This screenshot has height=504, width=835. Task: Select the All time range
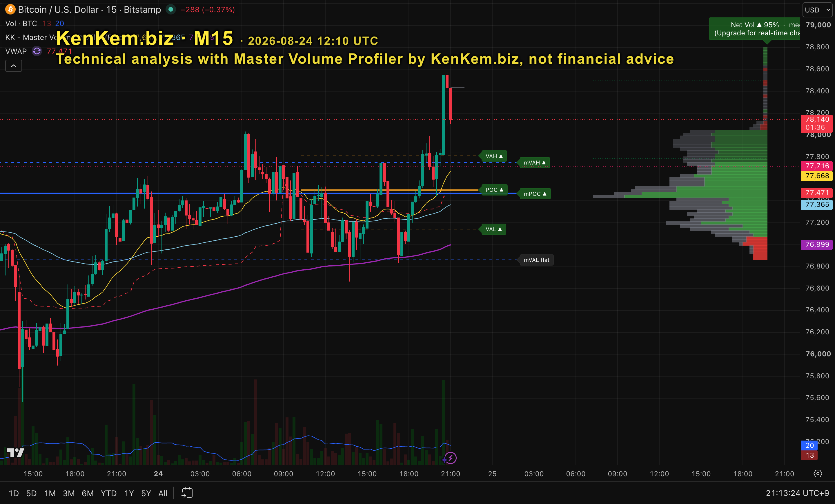(x=163, y=493)
